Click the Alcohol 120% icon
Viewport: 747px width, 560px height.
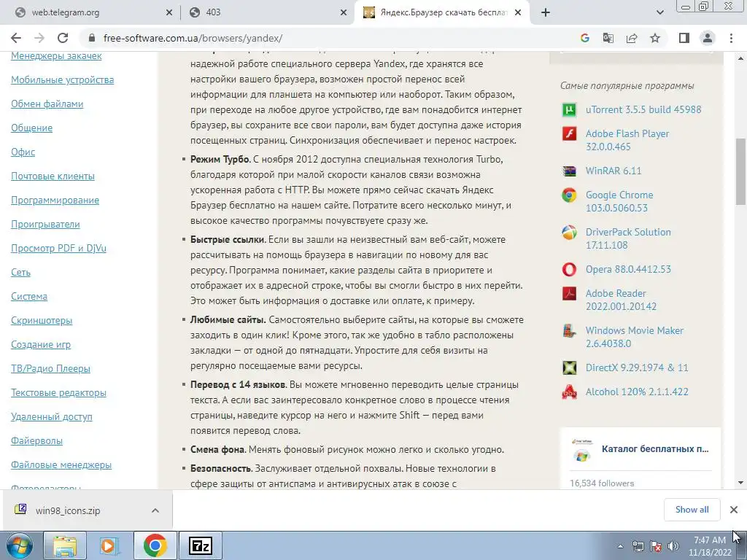coord(569,392)
